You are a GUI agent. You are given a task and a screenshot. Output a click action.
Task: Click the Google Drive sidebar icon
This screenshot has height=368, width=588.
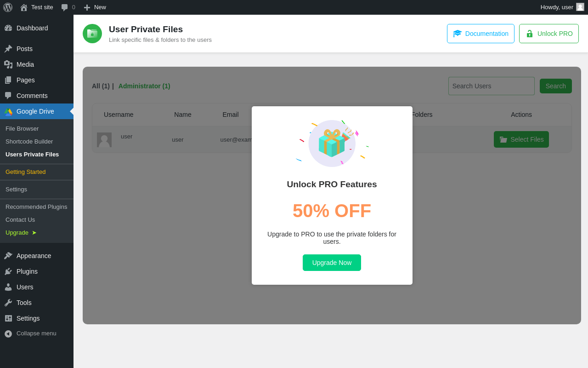[x=8, y=111]
